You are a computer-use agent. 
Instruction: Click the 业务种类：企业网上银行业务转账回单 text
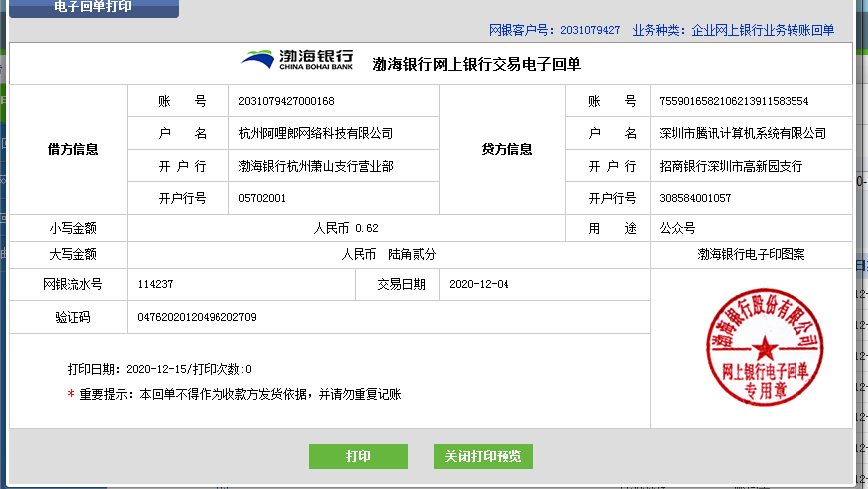pos(733,30)
